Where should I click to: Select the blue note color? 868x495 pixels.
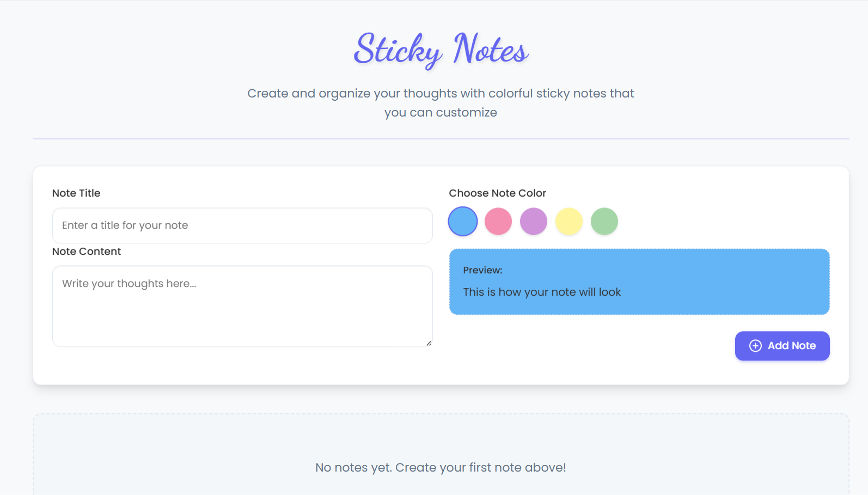(x=462, y=221)
